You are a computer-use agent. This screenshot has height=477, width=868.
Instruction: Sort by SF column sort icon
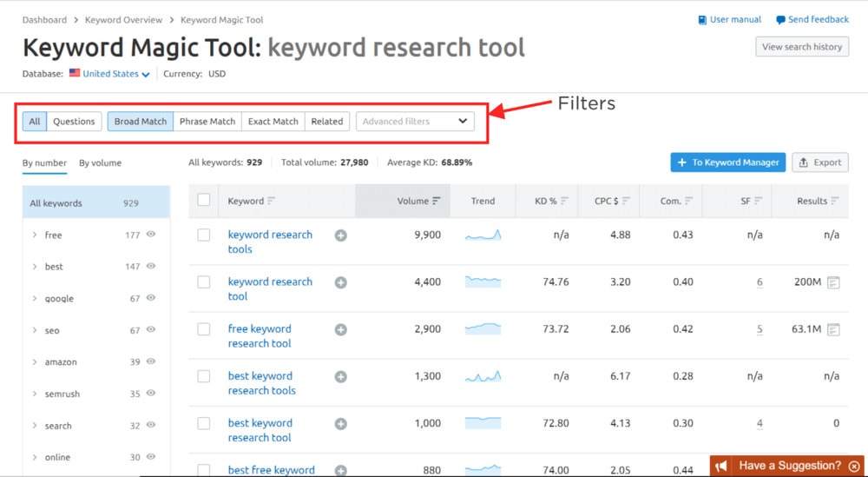(759, 201)
